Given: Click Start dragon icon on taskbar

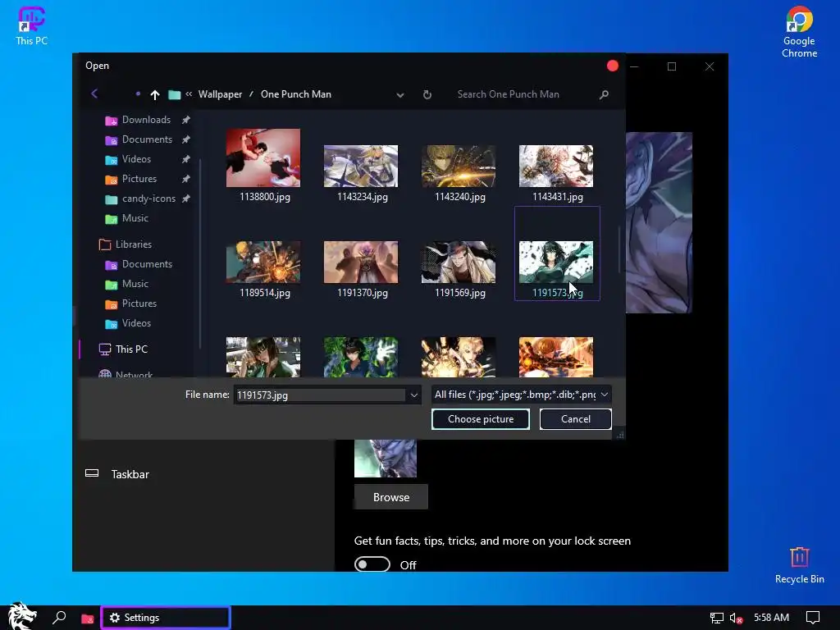Looking at the screenshot, I should coord(22,617).
